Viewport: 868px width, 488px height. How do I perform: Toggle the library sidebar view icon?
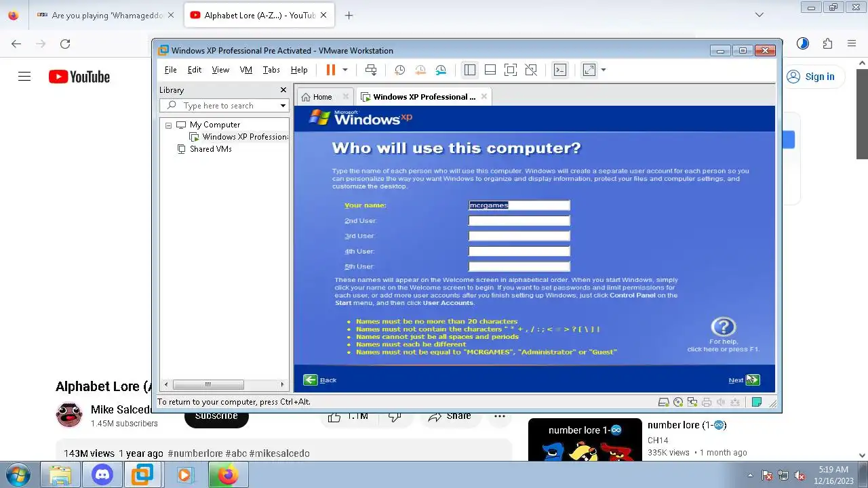coord(469,70)
